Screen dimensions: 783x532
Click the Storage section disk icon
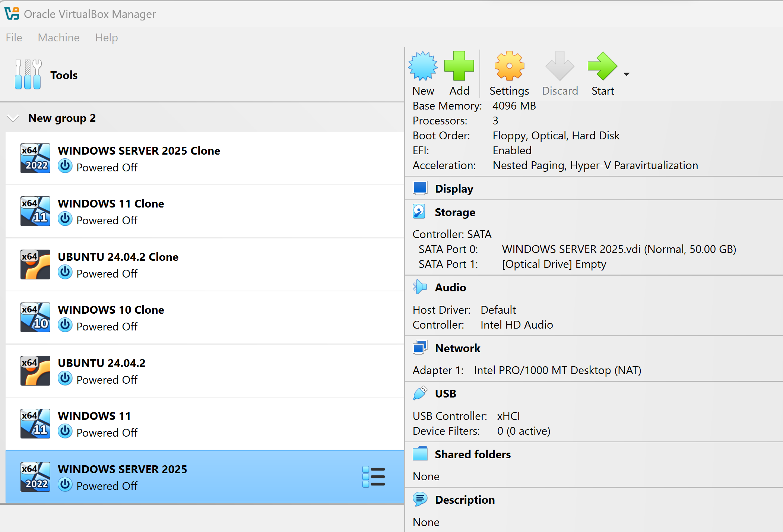tap(419, 212)
